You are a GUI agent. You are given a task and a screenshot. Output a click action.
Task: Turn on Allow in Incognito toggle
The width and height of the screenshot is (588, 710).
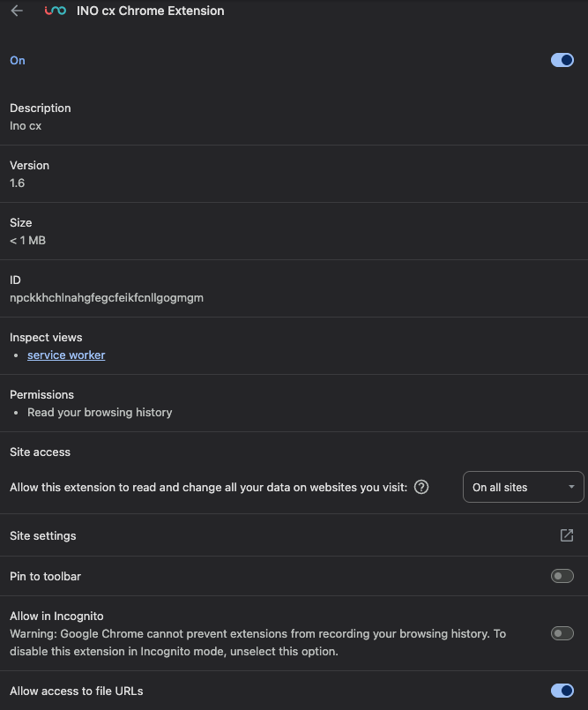tap(562, 633)
